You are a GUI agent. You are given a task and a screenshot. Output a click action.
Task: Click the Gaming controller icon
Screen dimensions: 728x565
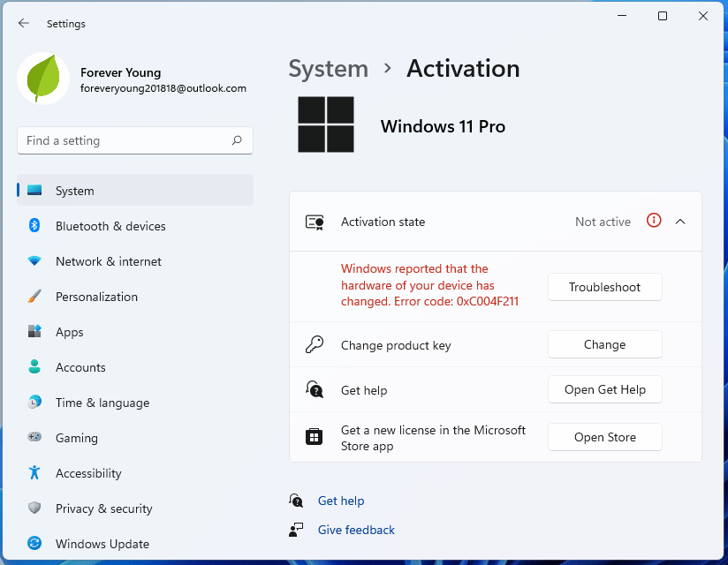34,437
